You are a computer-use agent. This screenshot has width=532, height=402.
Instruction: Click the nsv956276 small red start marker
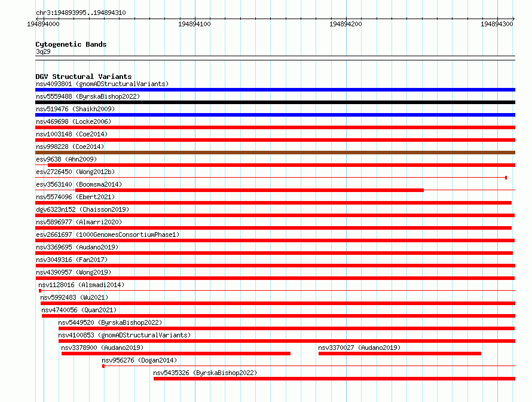click(x=103, y=366)
